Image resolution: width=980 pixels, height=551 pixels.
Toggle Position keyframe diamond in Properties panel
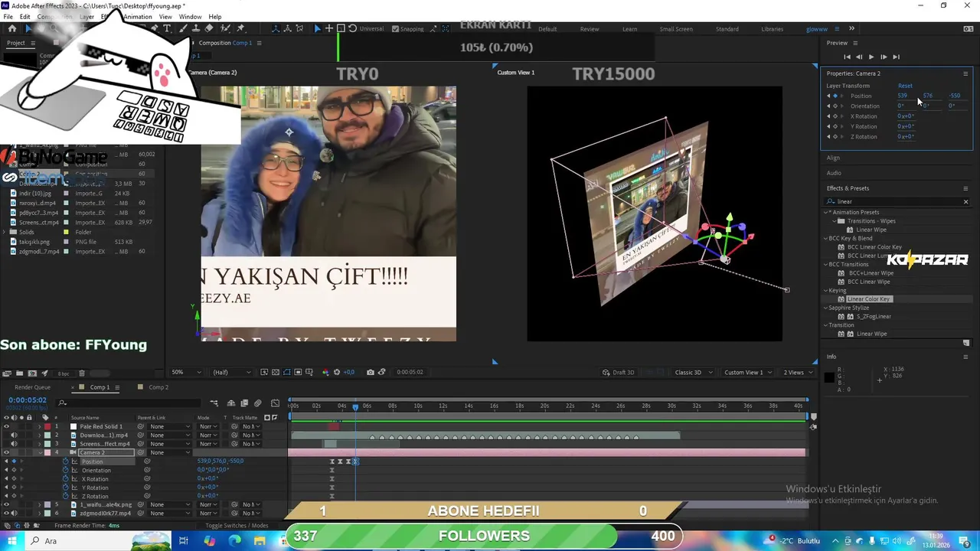coord(835,96)
